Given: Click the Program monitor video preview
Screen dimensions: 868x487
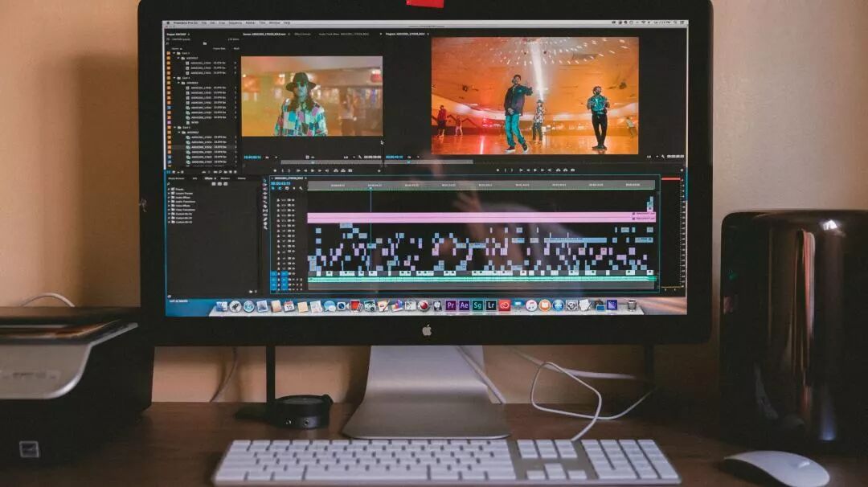Looking at the screenshot, I should click(x=534, y=96).
